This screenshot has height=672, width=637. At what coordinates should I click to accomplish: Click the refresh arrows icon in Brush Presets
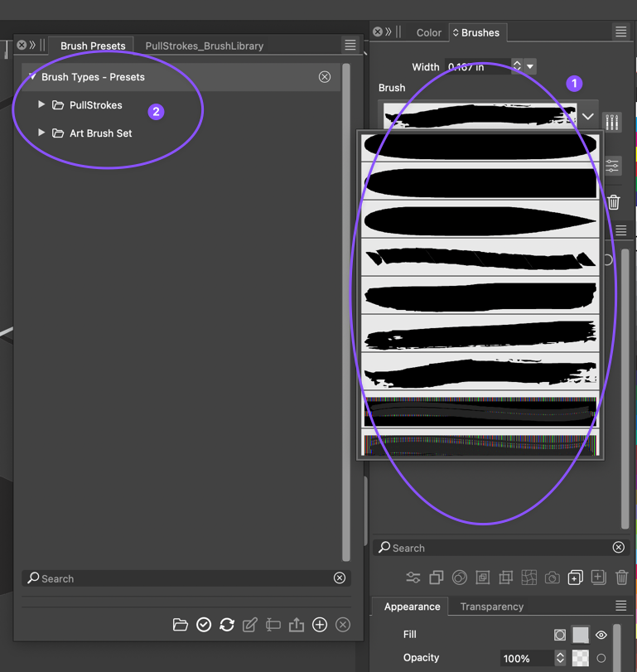pos(227,625)
